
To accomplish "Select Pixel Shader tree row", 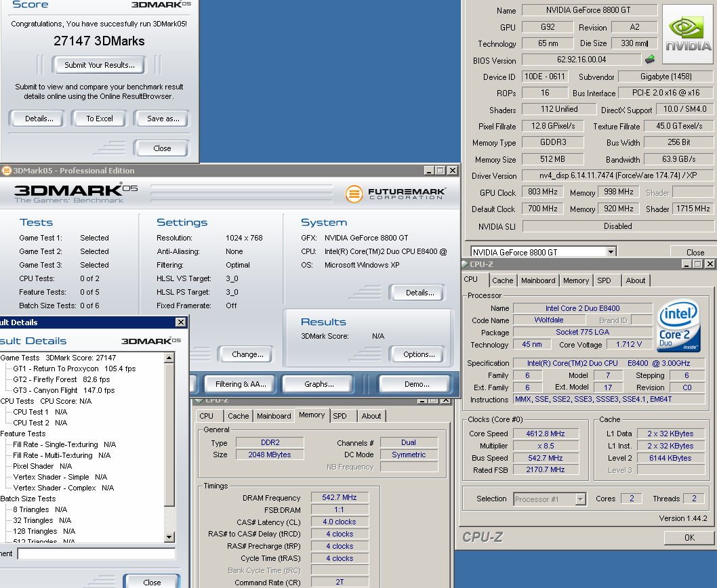I will click(42, 466).
